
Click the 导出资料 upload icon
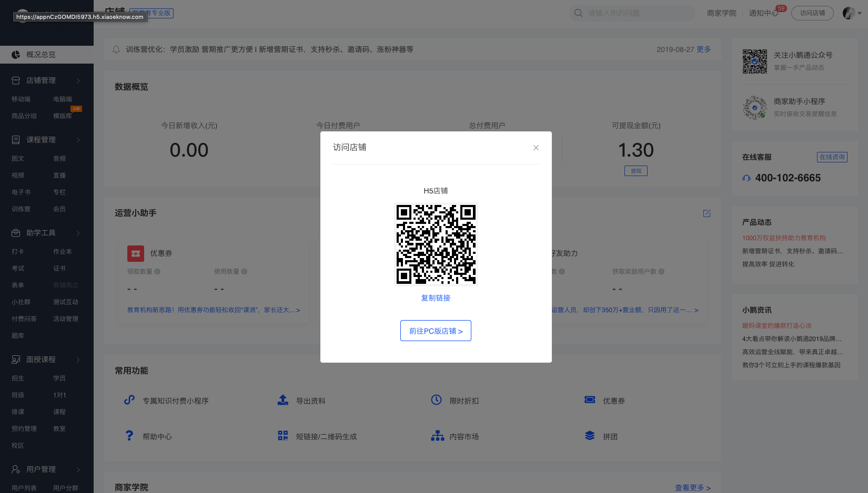tap(283, 400)
